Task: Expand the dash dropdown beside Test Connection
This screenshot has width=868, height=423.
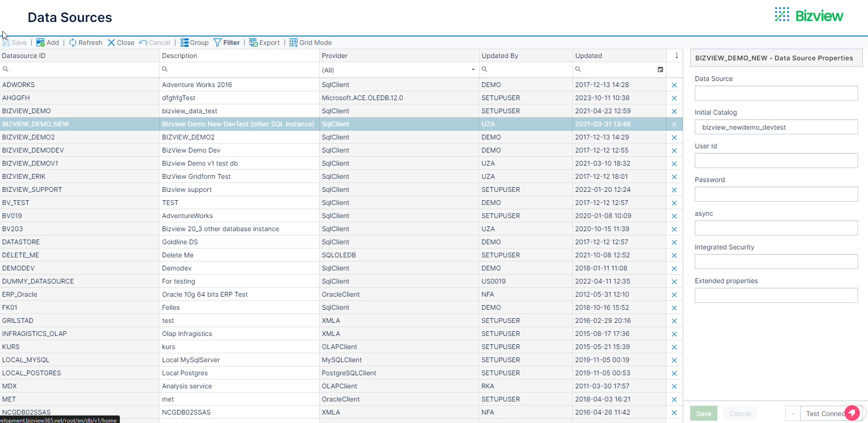Action: pyautogui.click(x=793, y=414)
